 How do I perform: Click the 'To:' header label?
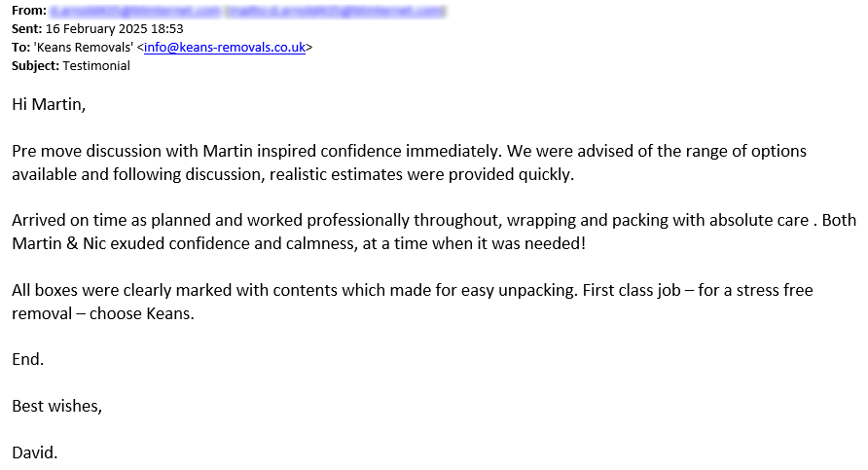[20, 47]
